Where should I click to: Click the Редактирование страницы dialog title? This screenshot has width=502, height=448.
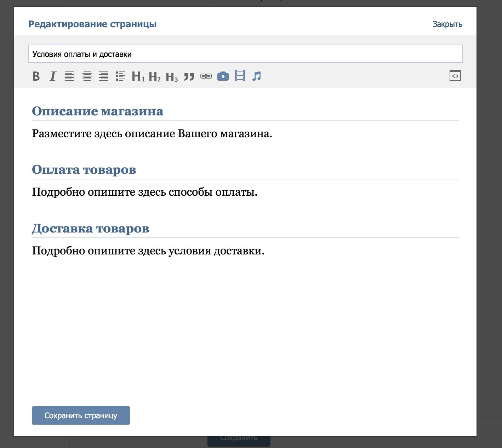coord(92,24)
